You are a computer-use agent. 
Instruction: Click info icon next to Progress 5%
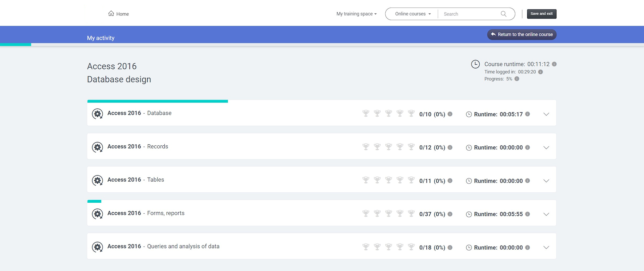coord(517,79)
